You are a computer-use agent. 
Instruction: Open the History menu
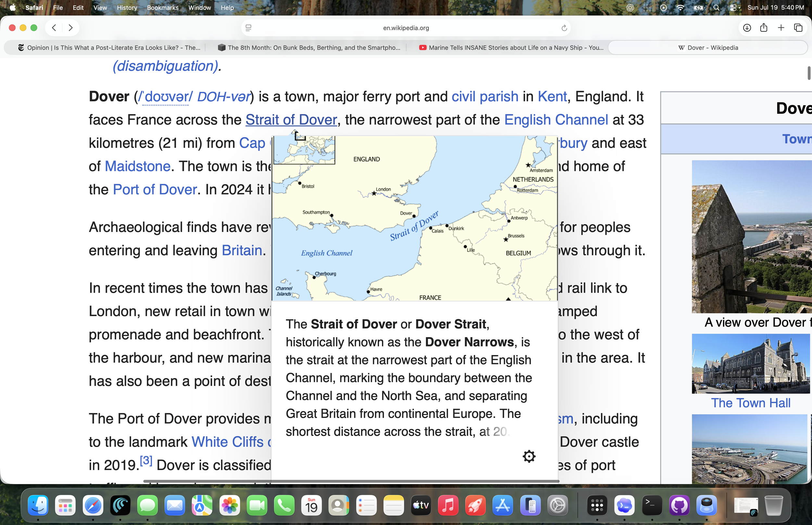pos(127,7)
